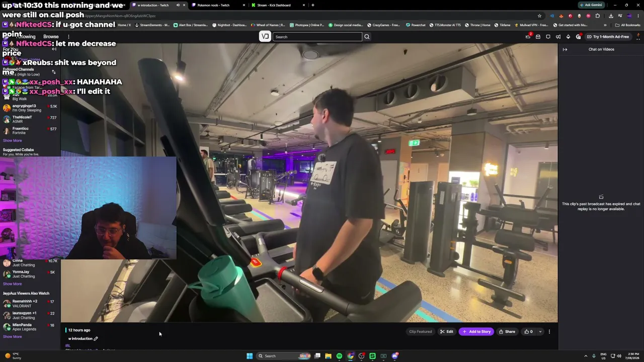
Task: Open the Browse navigation link
Action: click(x=51, y=37)
